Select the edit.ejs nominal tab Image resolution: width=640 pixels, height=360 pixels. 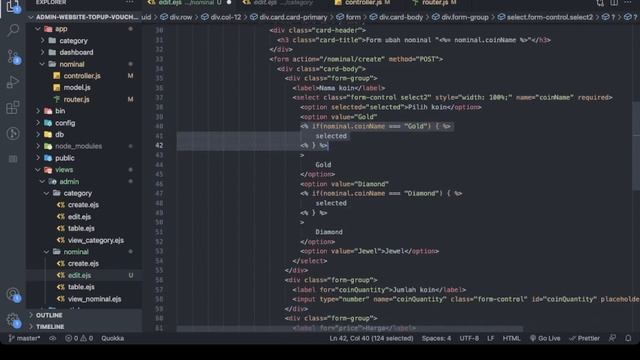186,2
